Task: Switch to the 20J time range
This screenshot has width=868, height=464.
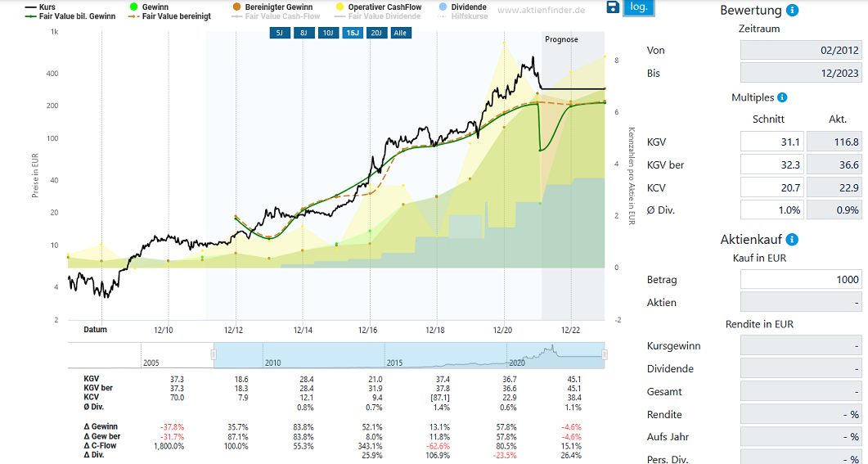Action: pos(376,33)
